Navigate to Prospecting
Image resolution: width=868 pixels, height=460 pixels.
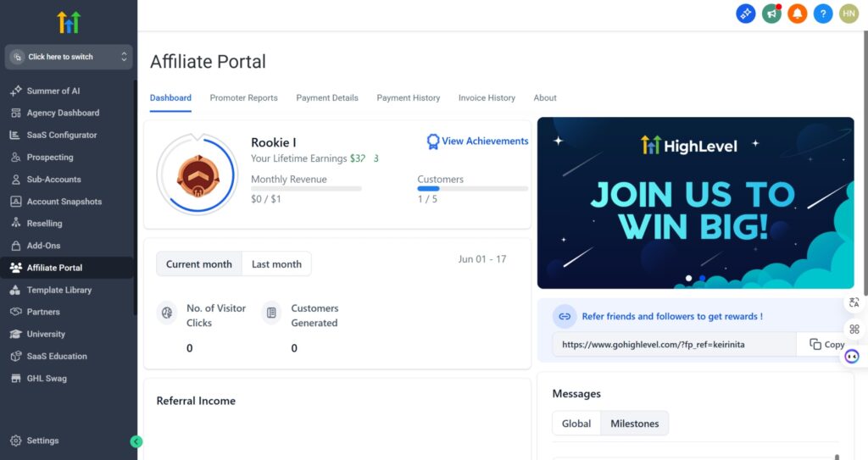[x=50, y=158]
